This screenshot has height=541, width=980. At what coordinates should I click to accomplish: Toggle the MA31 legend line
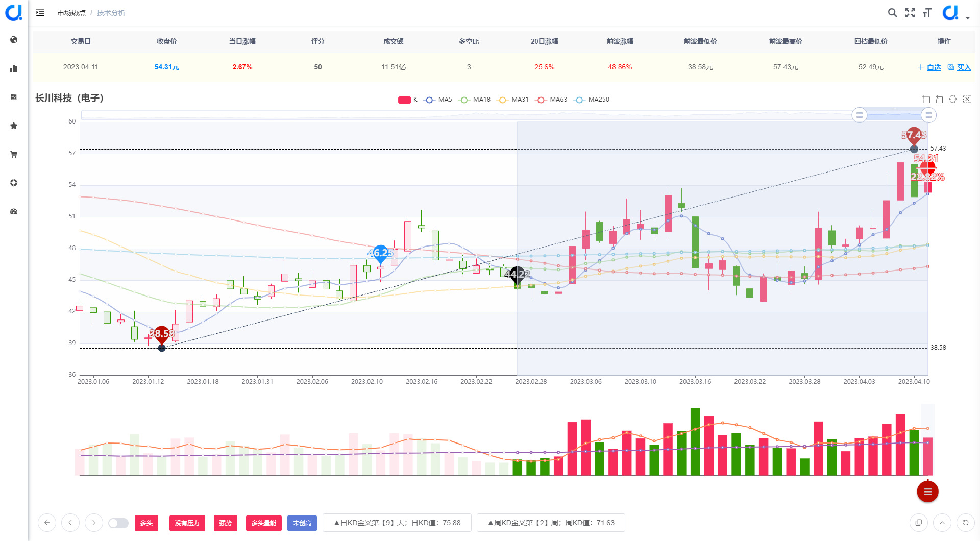click(x=513, y=100)
